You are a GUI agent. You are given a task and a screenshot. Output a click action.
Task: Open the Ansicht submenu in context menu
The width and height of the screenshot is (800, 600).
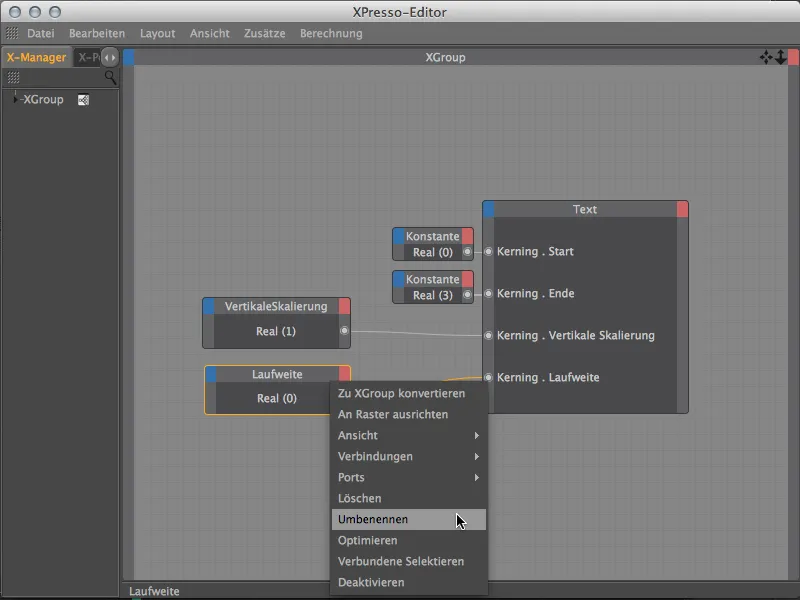click(x=409, y=435)
